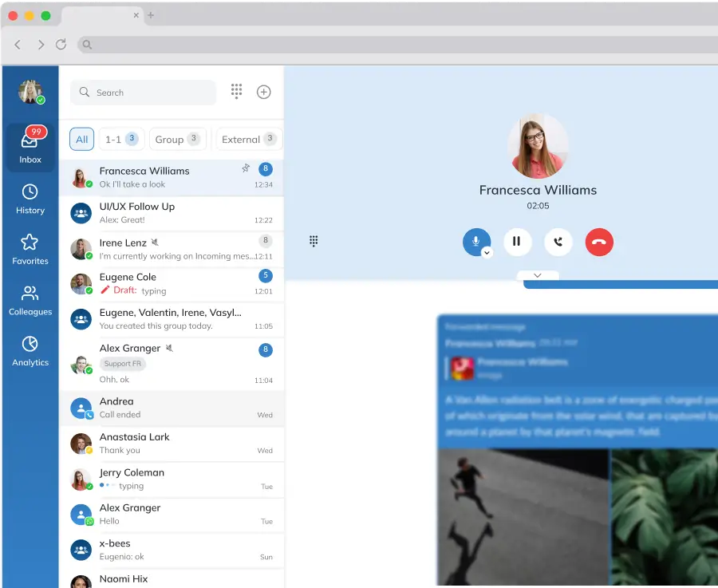The height and width of the screenshot is (588, 718).
Task: Collapse call panel using chevron below controls
Action: pyautogui.click(x=538, y=275)
